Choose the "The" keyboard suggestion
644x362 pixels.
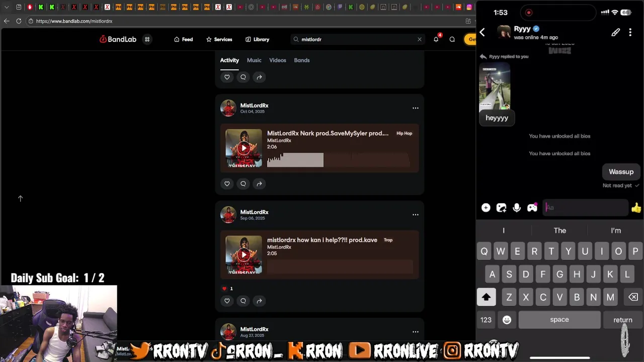560,230
